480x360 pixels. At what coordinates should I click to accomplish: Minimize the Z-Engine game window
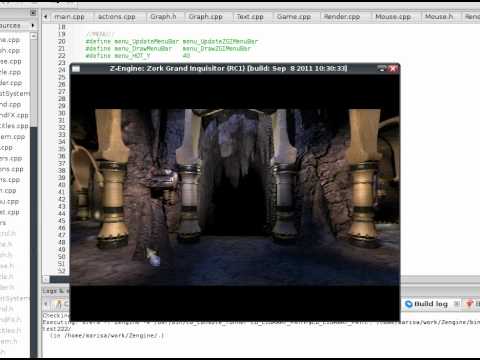(x=382, y=68)
